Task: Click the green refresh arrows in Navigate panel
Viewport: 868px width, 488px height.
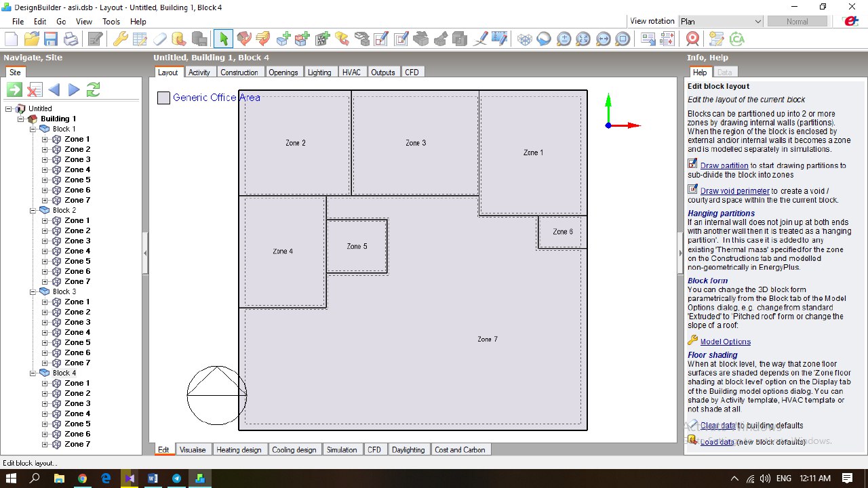Action: click(x=94, y=89)
